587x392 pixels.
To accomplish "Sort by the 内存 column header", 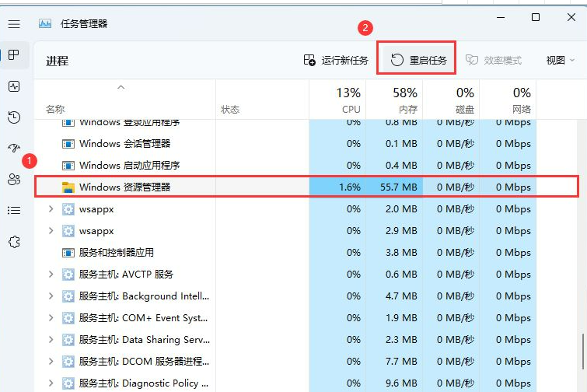I will click(394, 100).
